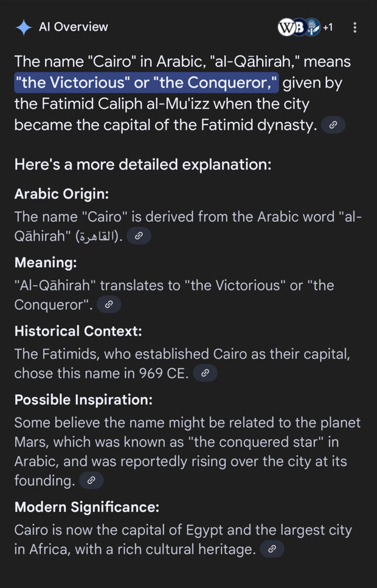The image size is (377, 588).
Task: Open source link after Fatimid dynasty summary
Action: coord(333,126)
